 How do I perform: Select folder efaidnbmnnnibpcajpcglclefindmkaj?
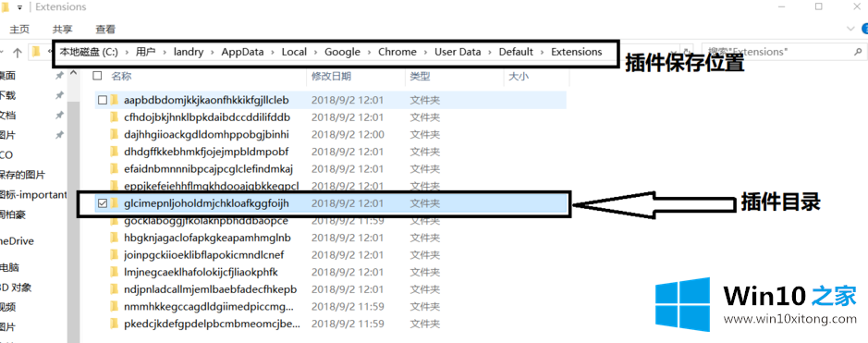[208, 169]
